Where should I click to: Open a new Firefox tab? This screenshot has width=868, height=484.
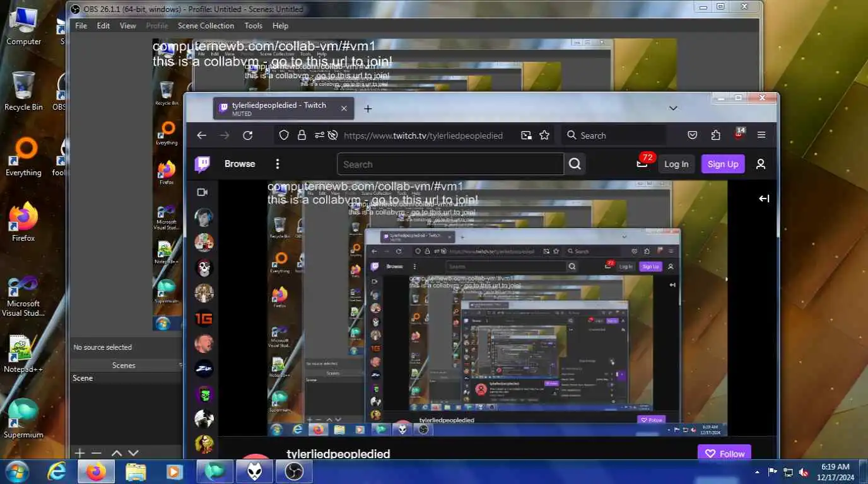(x=368, y=108)
